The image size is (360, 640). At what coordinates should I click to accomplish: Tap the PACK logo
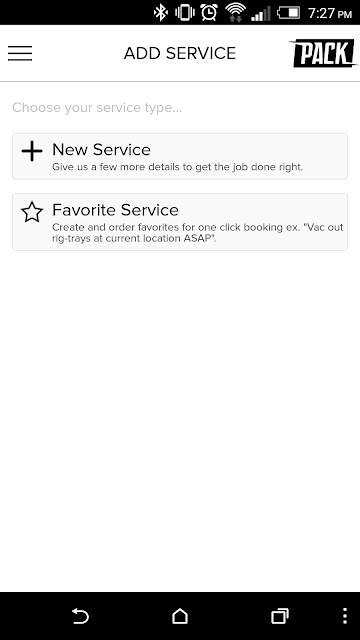tap(323, 53)
